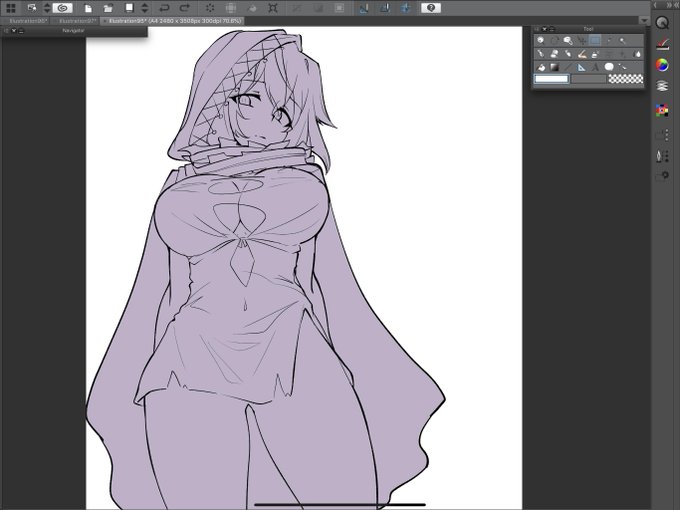This screenshot has width=680, height=510.
Task: Open the canvas tab list dropdown arrow
Action: click(x=644, y=20)
